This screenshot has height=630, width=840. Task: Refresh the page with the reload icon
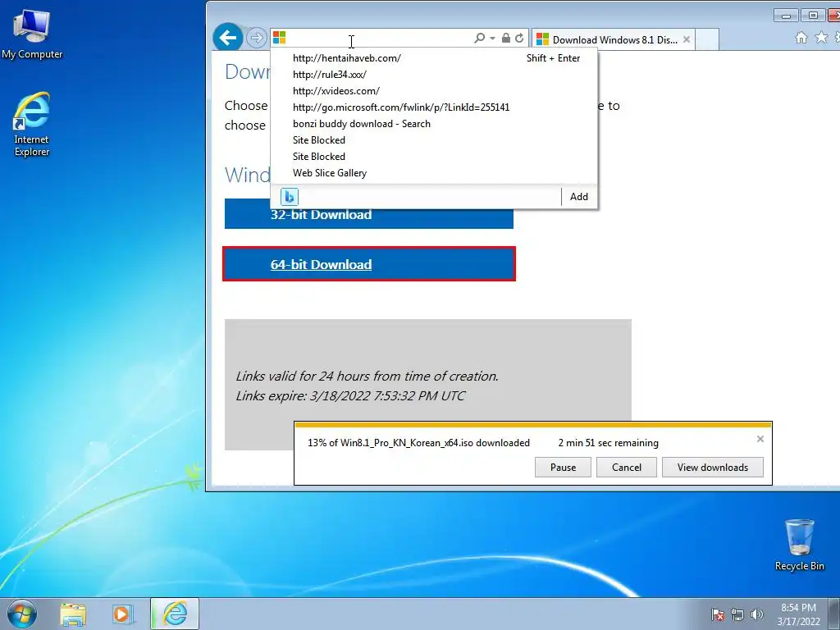pos(519,38)
